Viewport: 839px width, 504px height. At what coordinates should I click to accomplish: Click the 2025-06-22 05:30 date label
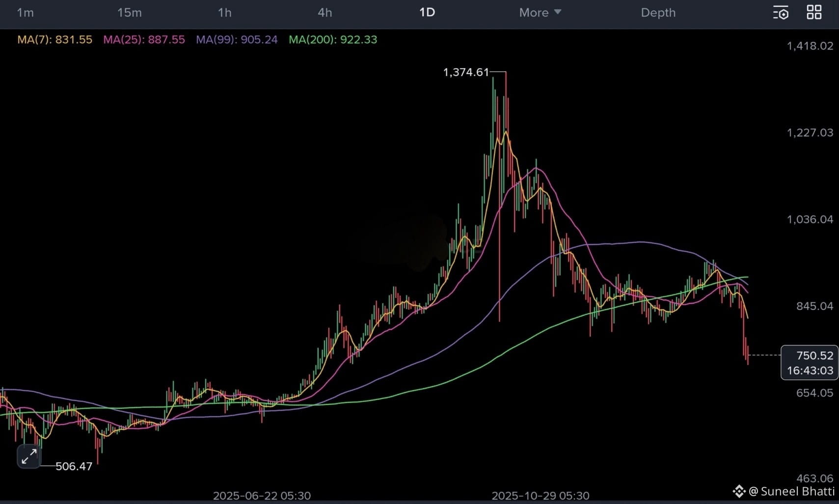(262, 496)
